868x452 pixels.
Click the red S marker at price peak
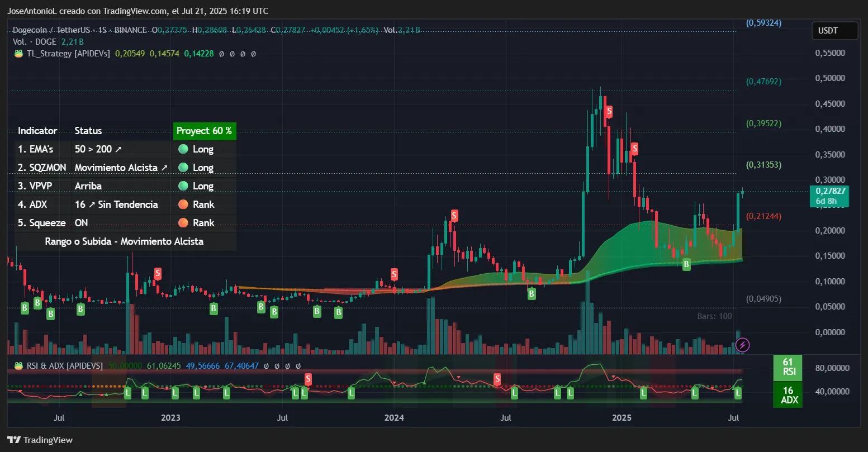(609, 112)
